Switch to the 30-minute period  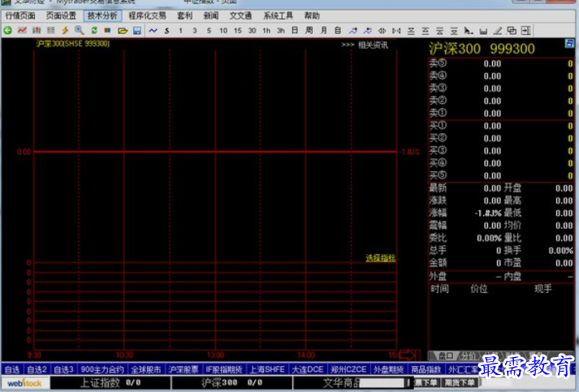tap(252, 31)
